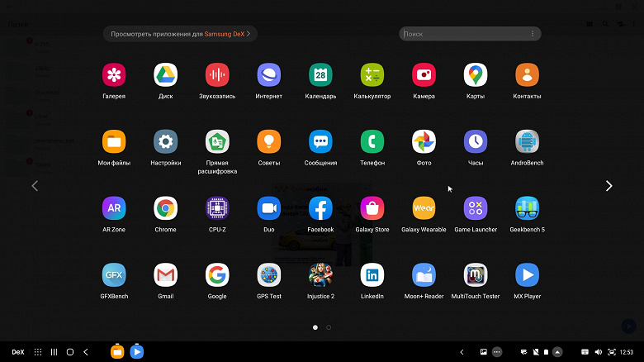Image resolution: width=644 pixels, height=362 pixels.
Task: Open the Gmail app
Action: point(165,274)
